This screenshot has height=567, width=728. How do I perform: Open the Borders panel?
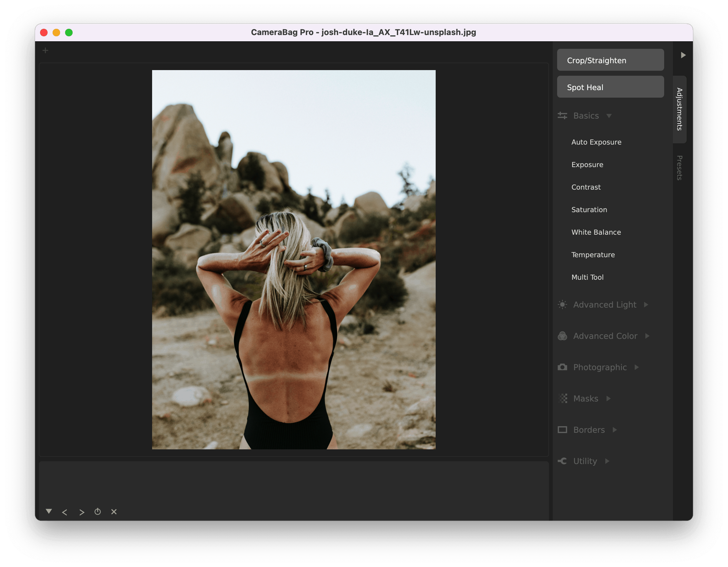click(x=588, y=429)
